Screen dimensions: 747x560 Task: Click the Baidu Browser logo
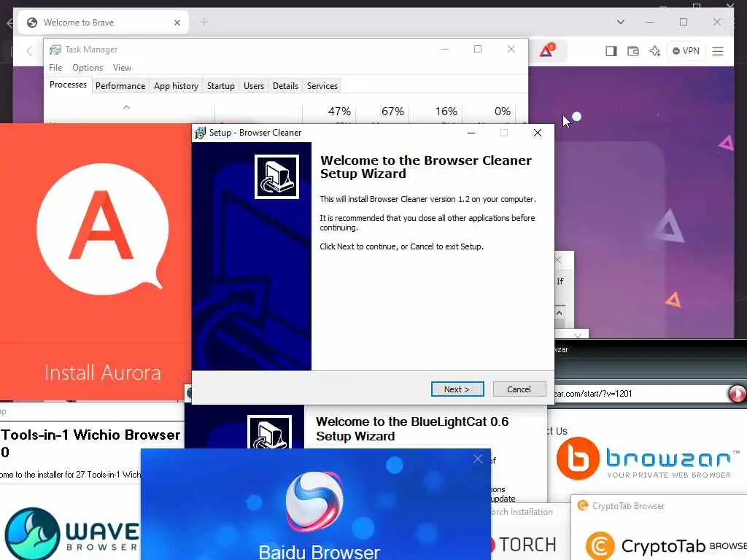point(314,501)
